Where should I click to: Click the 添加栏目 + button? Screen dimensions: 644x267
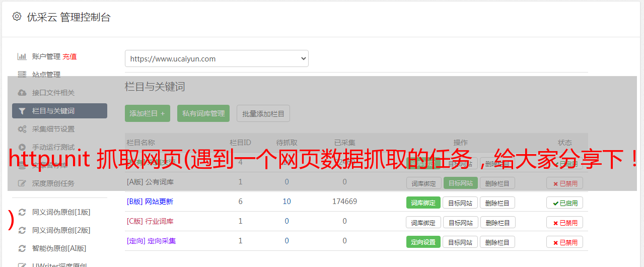[x=148, y=113]
